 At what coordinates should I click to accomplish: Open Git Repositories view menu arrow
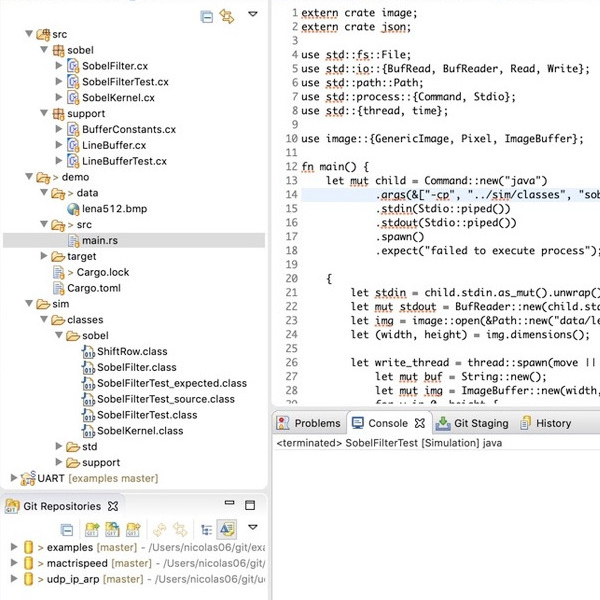(x=252, y=528)
